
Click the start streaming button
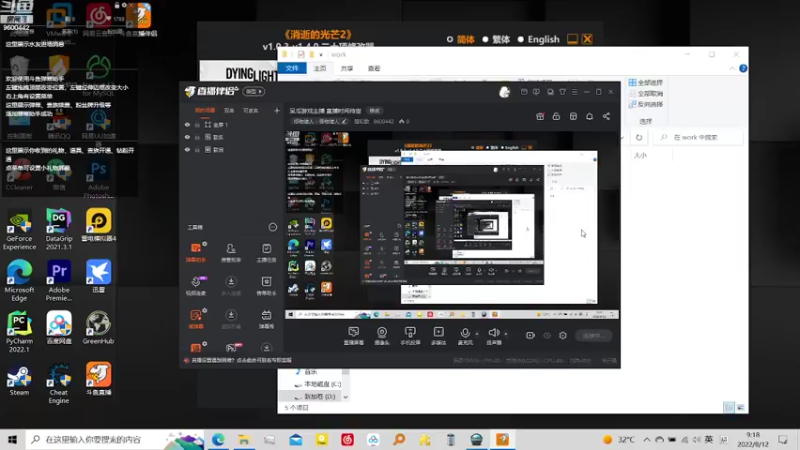594,335
